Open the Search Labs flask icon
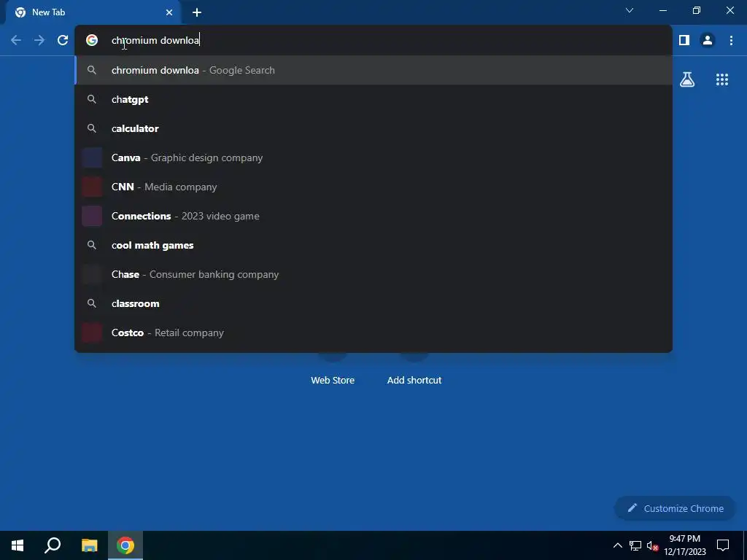The width and height of the screenshot is (747, 560). click(687, 79)
